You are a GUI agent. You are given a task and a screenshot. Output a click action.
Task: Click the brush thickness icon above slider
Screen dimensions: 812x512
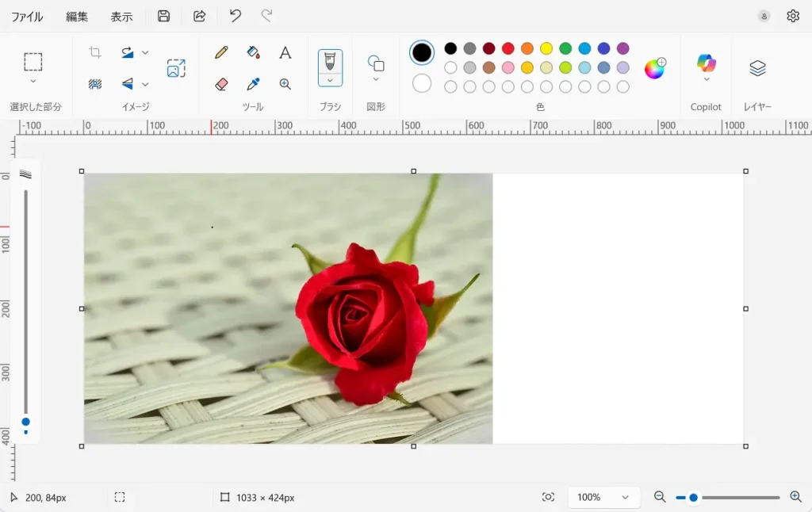25,174
